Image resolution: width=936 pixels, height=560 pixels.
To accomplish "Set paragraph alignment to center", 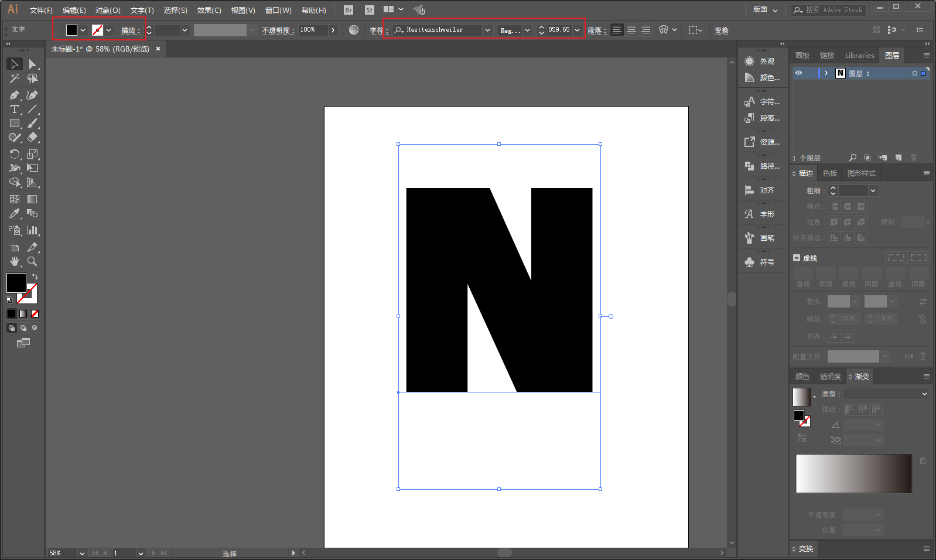I will (631, 30).
